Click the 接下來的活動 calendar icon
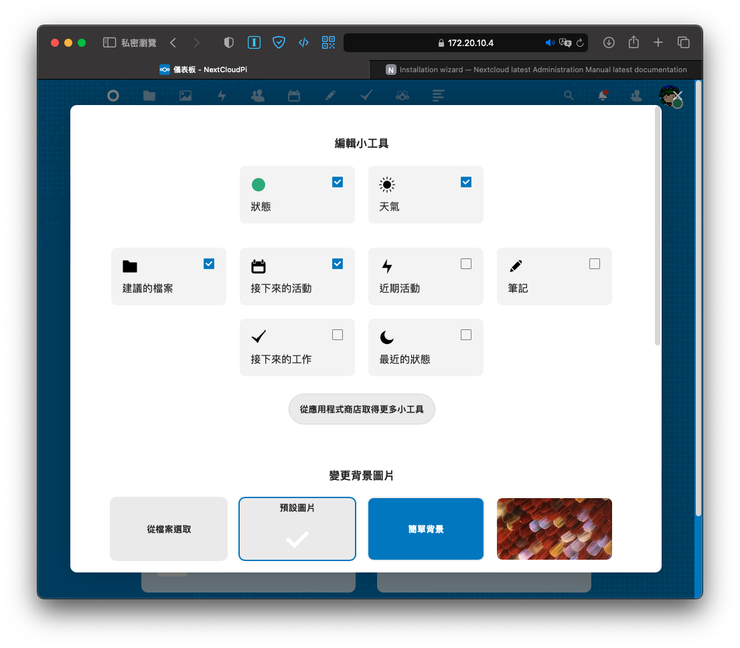 258,266
